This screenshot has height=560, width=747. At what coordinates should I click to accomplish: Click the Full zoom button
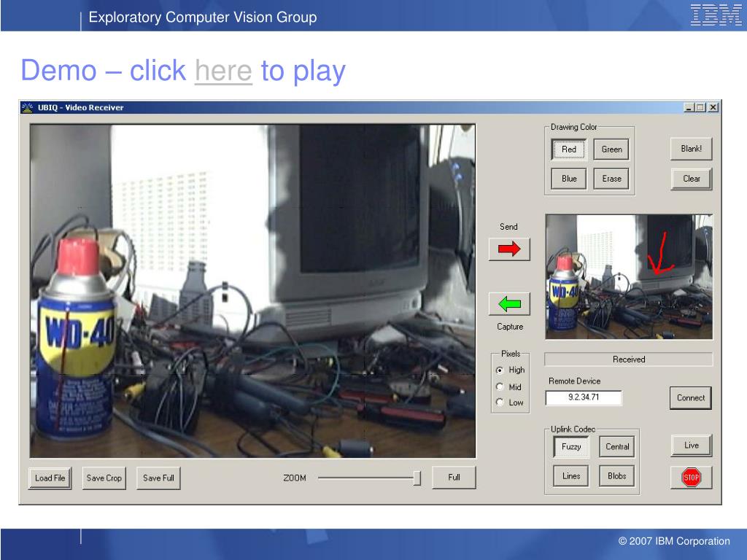click(x=454, y=477)
